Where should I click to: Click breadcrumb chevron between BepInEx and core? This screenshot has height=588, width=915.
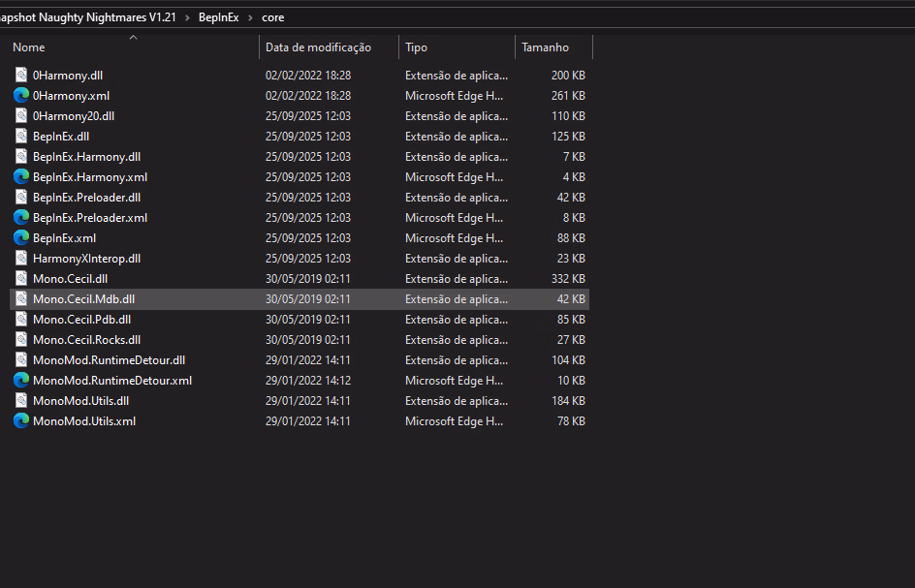pos(250,17)
